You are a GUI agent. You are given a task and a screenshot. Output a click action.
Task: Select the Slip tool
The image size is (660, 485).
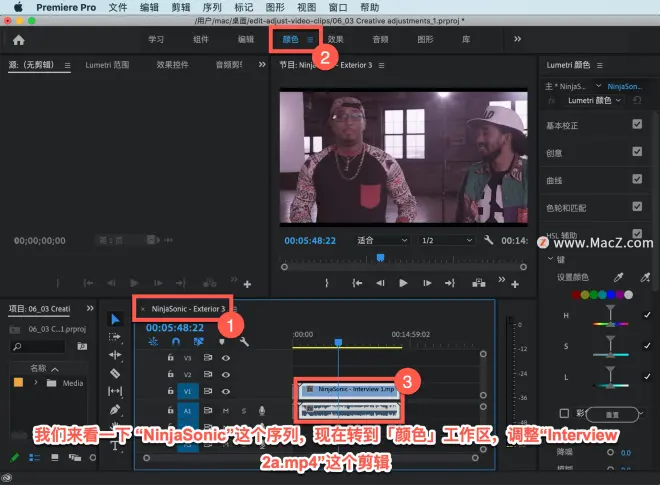pos(115,391)
